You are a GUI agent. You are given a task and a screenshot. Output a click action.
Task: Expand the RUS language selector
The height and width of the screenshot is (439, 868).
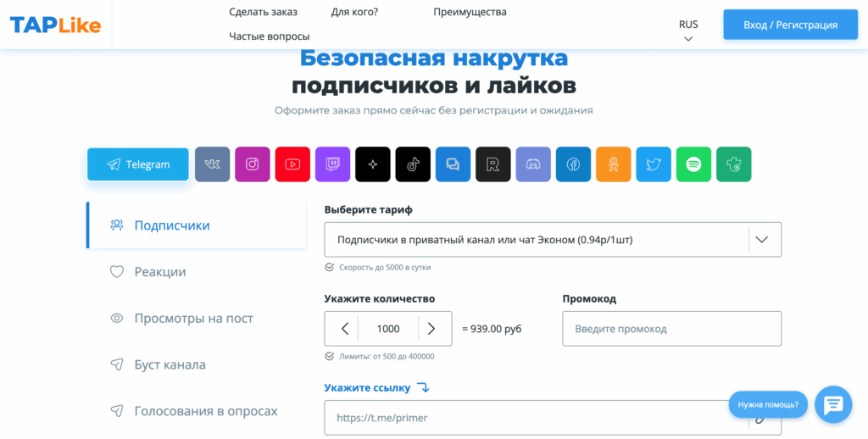point(688,31)
